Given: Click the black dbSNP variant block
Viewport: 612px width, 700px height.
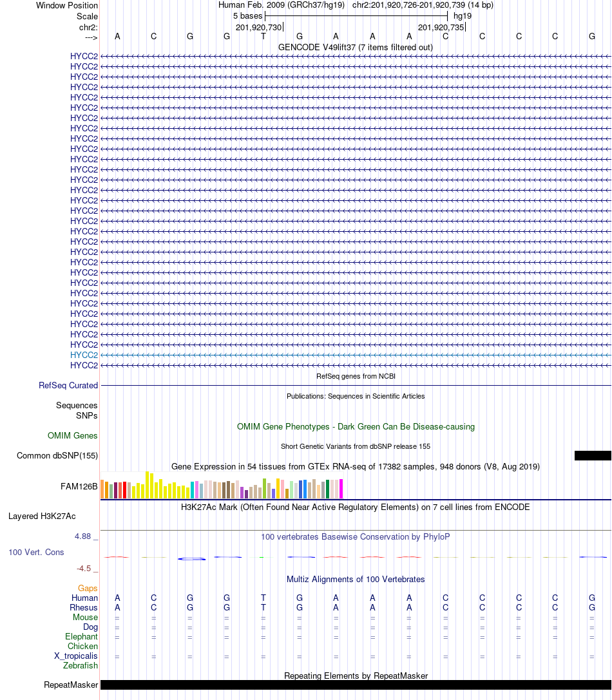Looking at the screenshot, I should (x=593, y=456).
